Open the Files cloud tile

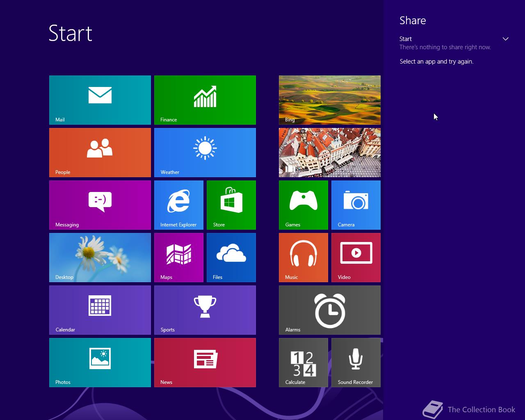pos(231,258)
